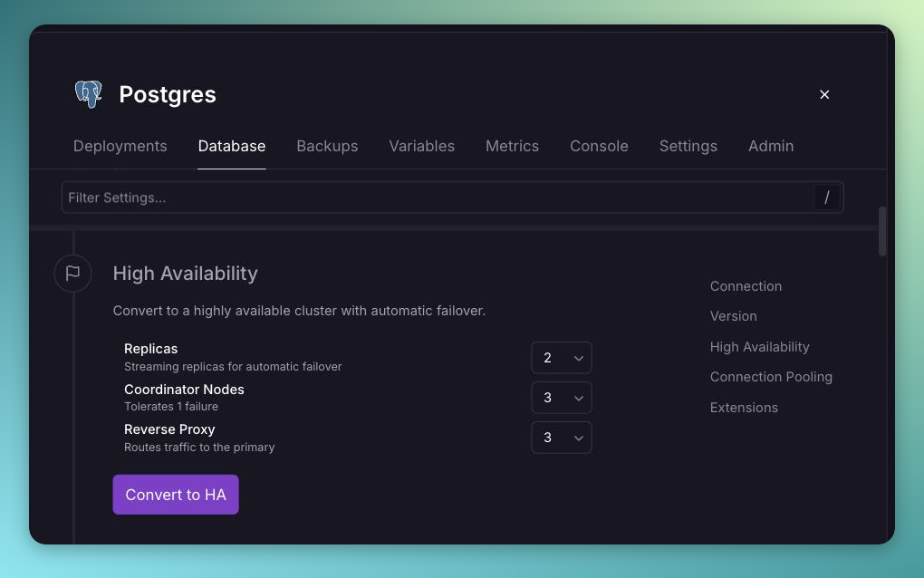
Task: Go to the Variables tab
Action: point(422,146)
